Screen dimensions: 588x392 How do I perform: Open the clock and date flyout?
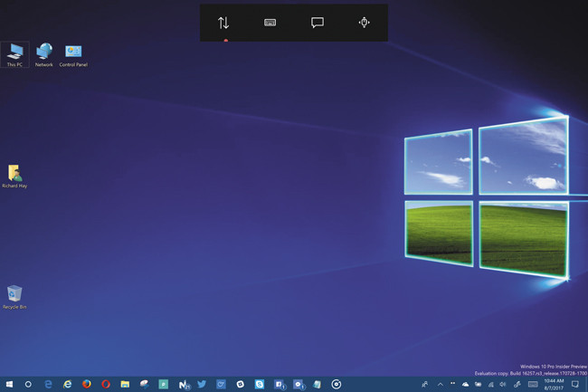(x=556, y=384)
